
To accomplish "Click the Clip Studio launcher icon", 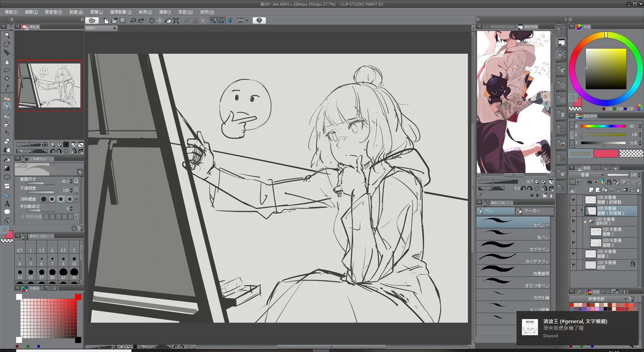I will click(92, 20).
